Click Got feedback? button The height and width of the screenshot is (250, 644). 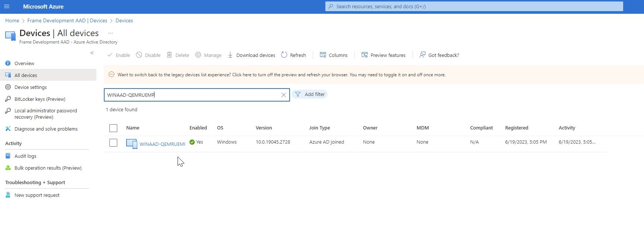click(x=439, y=55)
